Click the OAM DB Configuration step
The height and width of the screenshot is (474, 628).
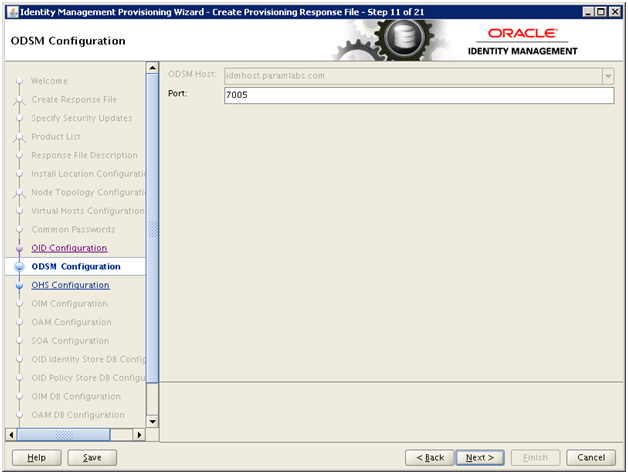78,415
